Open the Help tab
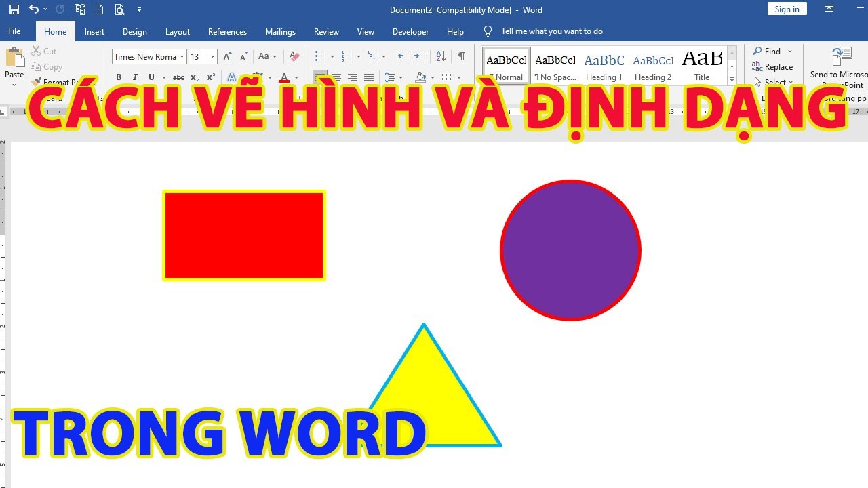 455,31
